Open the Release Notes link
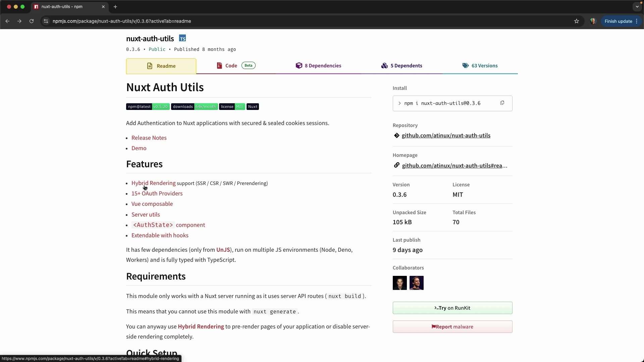Viewport: 644px width, 362px height. [149, 138]
